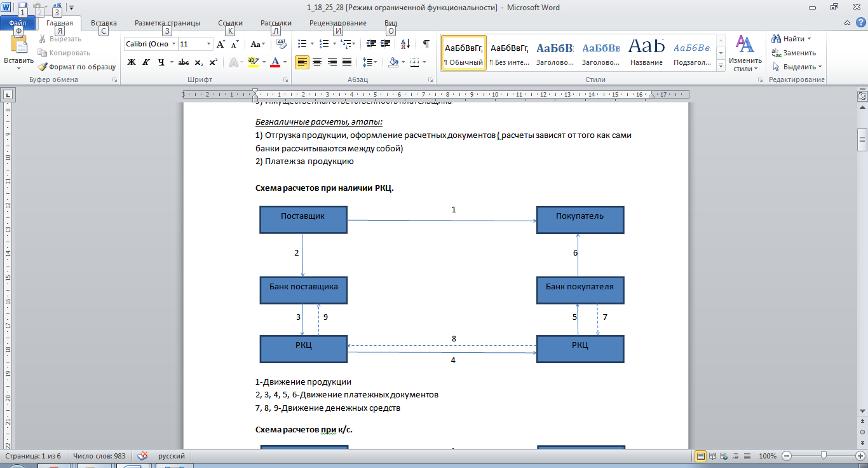This screenshot has width=868, height=468.
Task: Shrink font size with shrink font icon
Action: click(x=234, y=44)
